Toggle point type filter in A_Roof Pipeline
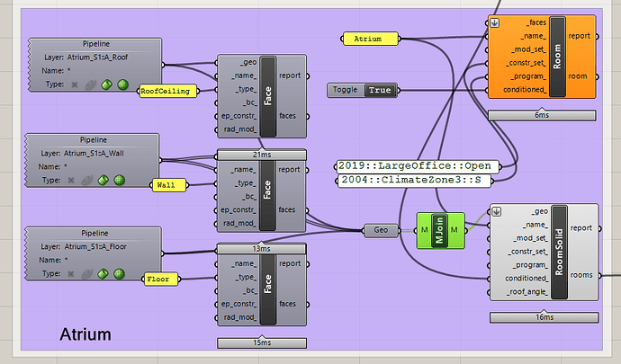This screenshot has height=364, width=621. (x=75, y=84)
